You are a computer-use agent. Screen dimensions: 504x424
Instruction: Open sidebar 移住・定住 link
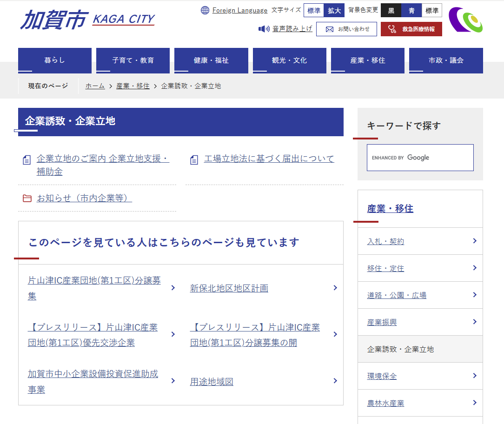[385, 268]
